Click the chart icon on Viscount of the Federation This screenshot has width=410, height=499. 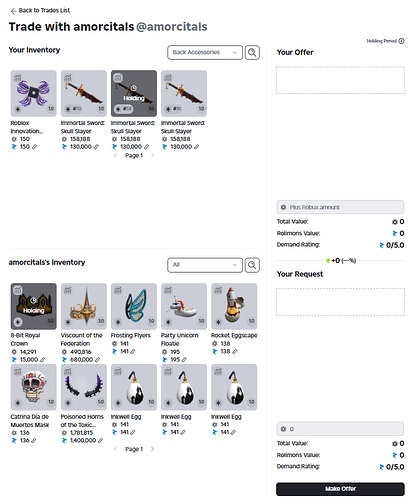click(68, 290)
